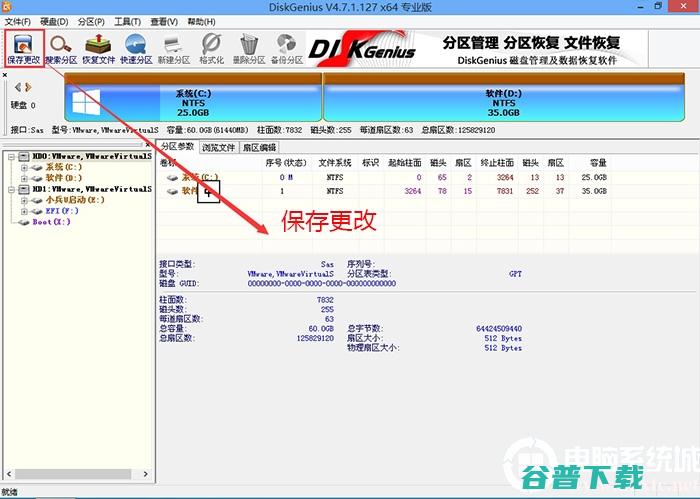Click the Backup Partition (备份分区) icon
Screen dimensions: 700x499
point(287,49)
